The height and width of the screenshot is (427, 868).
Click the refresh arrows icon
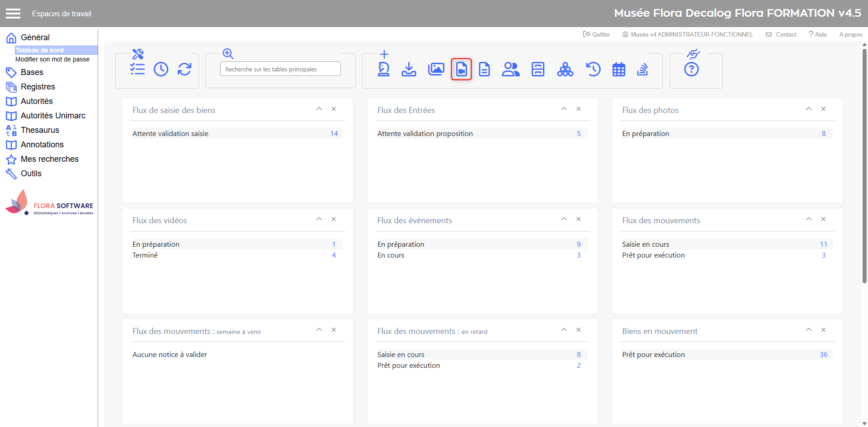pos(184,69)
